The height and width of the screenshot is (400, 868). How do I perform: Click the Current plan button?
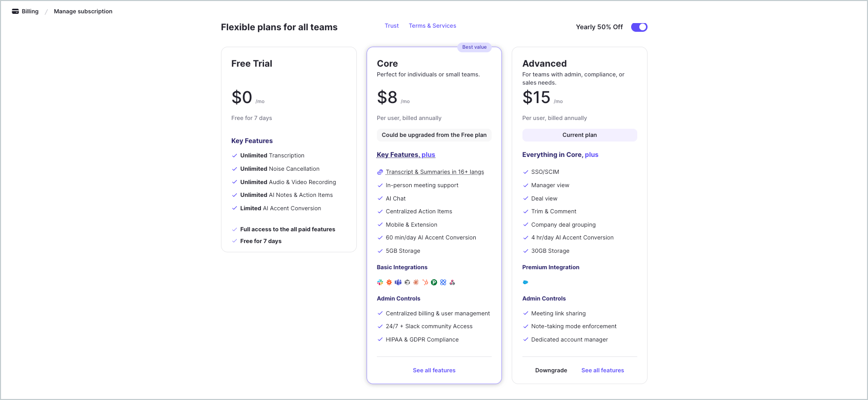[579, 135]
